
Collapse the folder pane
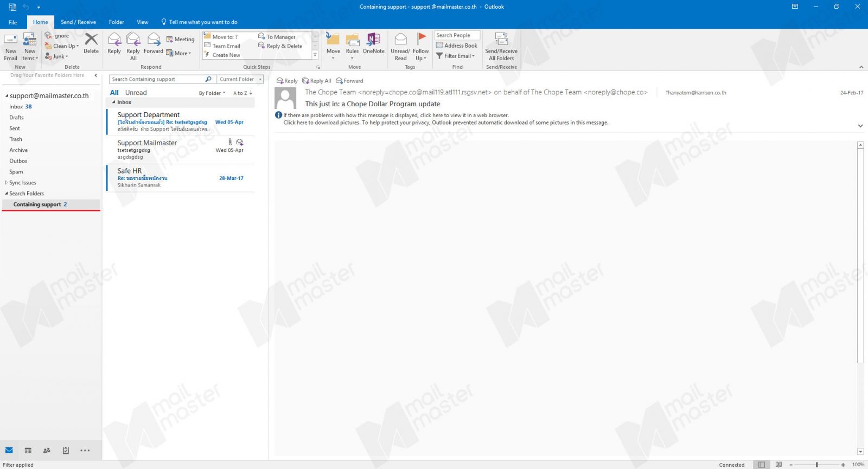tap(96, 75)
